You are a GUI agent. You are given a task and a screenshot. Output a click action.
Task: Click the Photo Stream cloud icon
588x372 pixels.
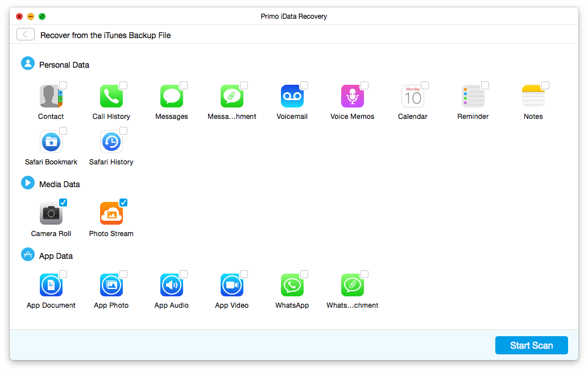111,213
